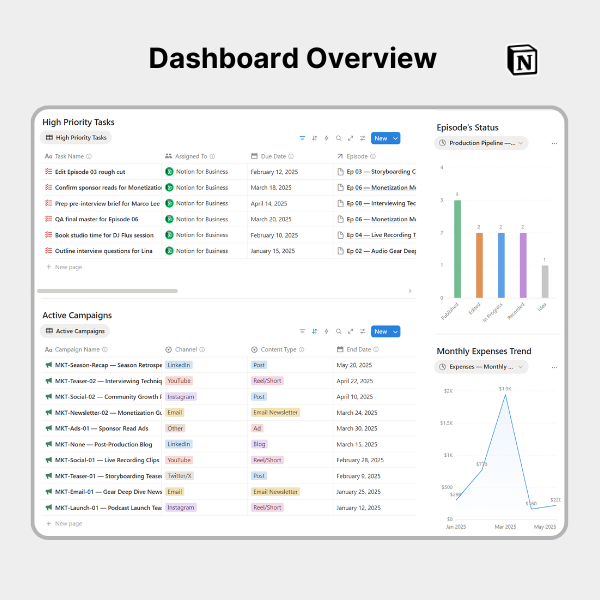Open task 'Book studio time for DJ Flux session'
This screenshot has width=600, height=600.
point(104,235)
